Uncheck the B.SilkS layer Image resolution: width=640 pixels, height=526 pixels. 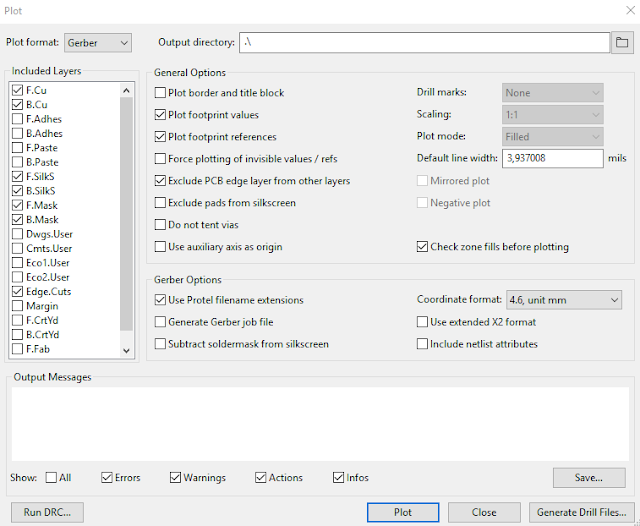18,191
